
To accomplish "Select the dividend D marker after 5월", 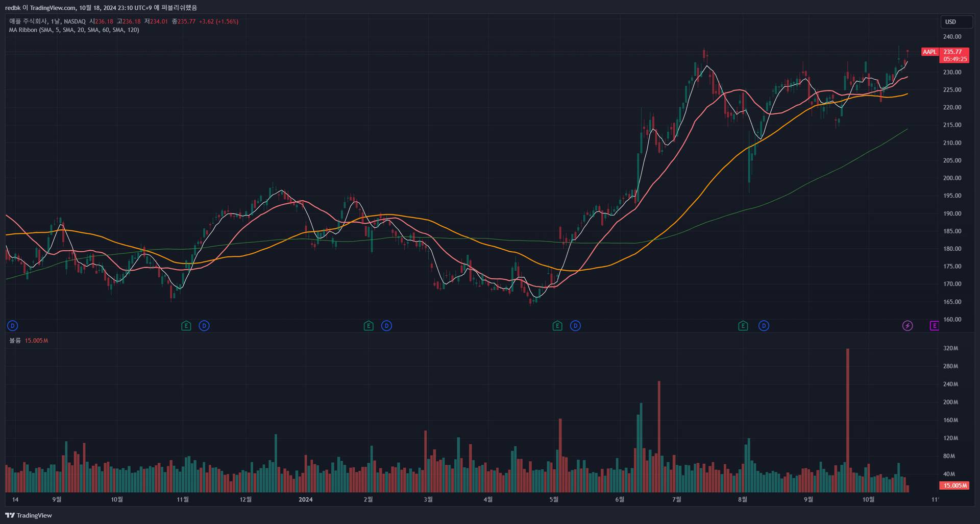I will tap(575, 326).
